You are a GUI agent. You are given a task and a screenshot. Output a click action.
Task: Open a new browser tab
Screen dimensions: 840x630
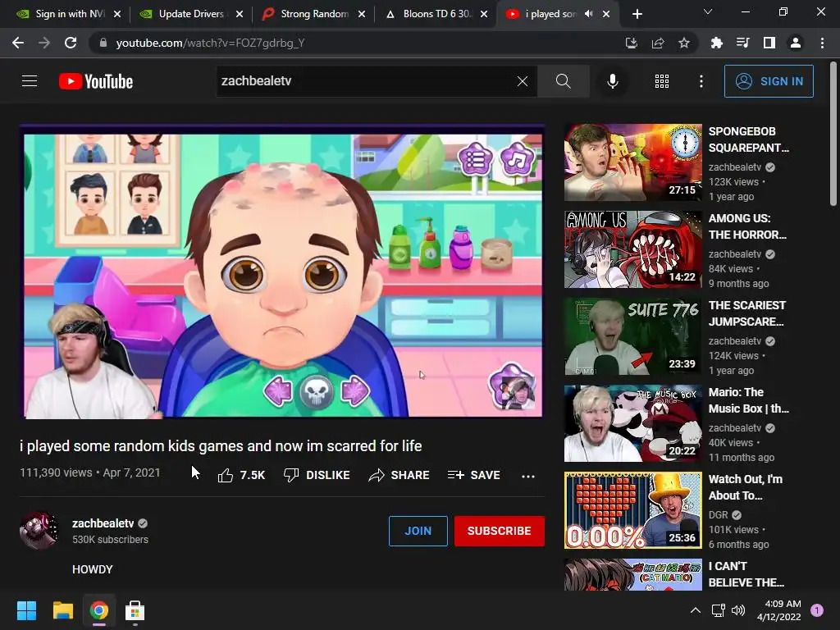coord(637,14)
